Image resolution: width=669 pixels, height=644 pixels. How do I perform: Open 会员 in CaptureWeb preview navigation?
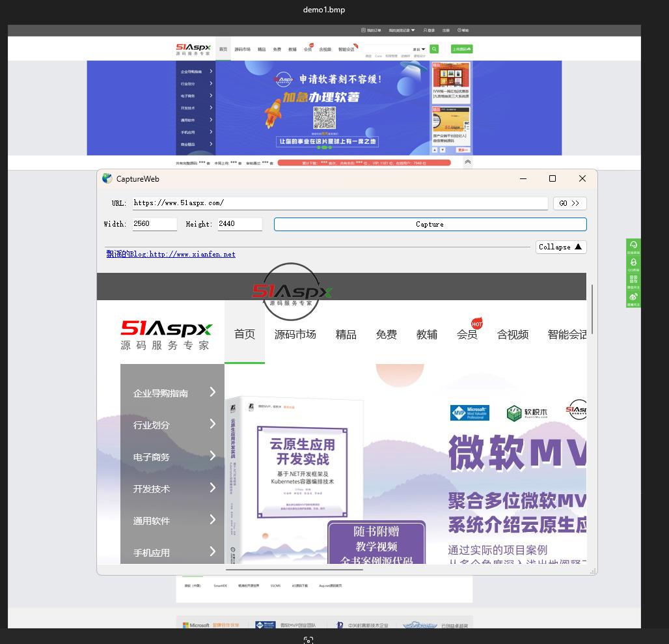pos(467,334)
